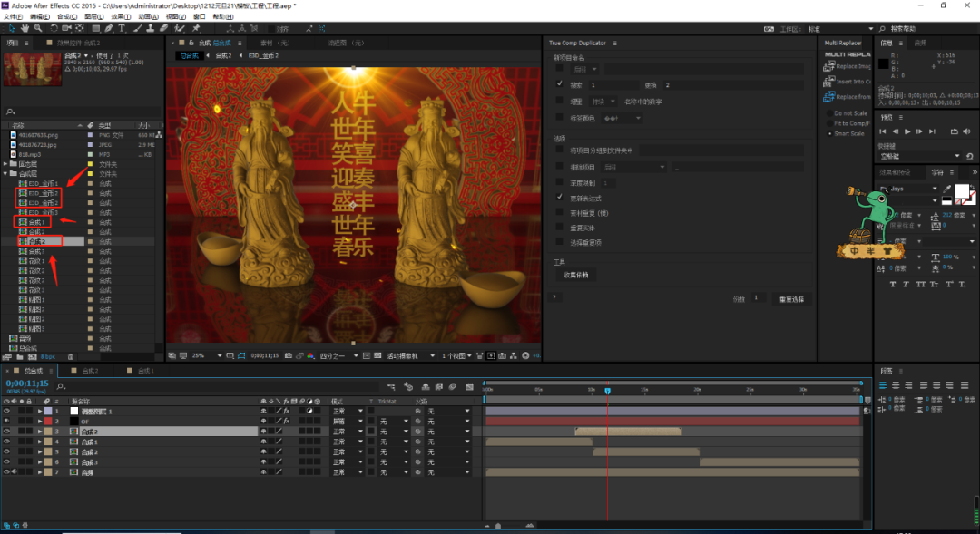
Task: Click the ? help button in True Comp Duplicator
Action: tap(554, 297)
